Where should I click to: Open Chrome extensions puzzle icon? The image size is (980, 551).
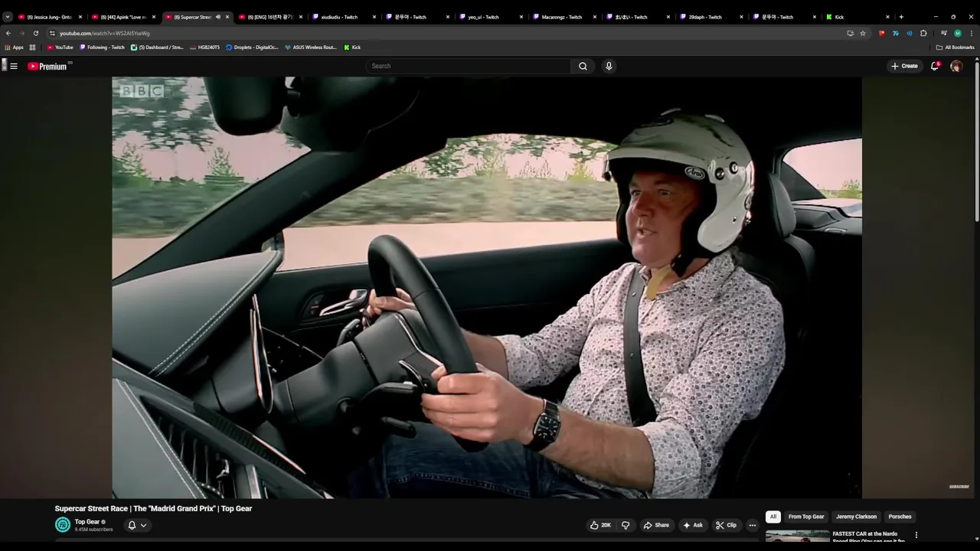[x=923, y=33]
